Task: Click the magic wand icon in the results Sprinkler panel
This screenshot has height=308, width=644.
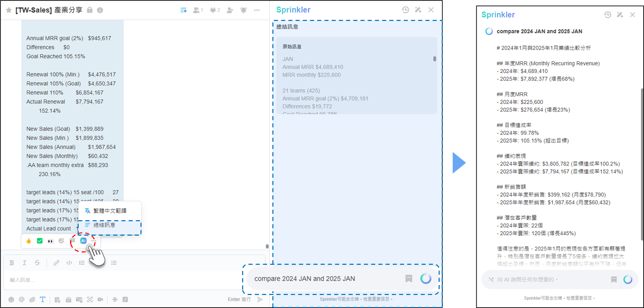Action: point(620,15)
